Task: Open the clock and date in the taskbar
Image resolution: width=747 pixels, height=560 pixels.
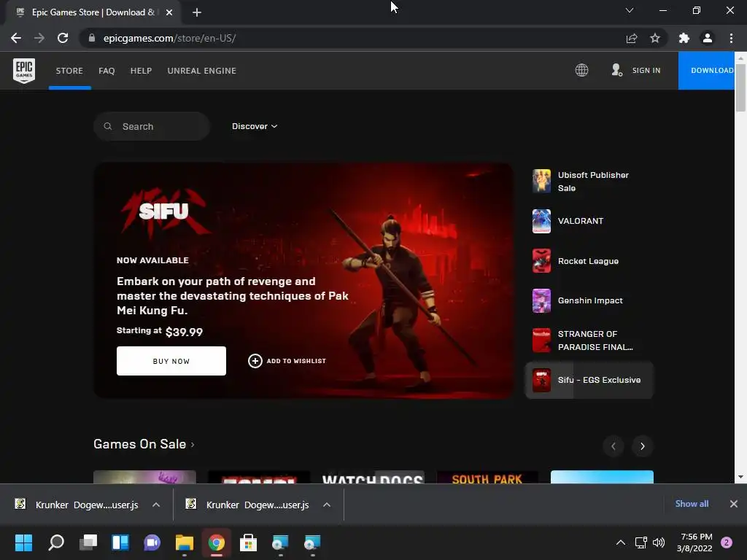Action: [x=694, y=542]
